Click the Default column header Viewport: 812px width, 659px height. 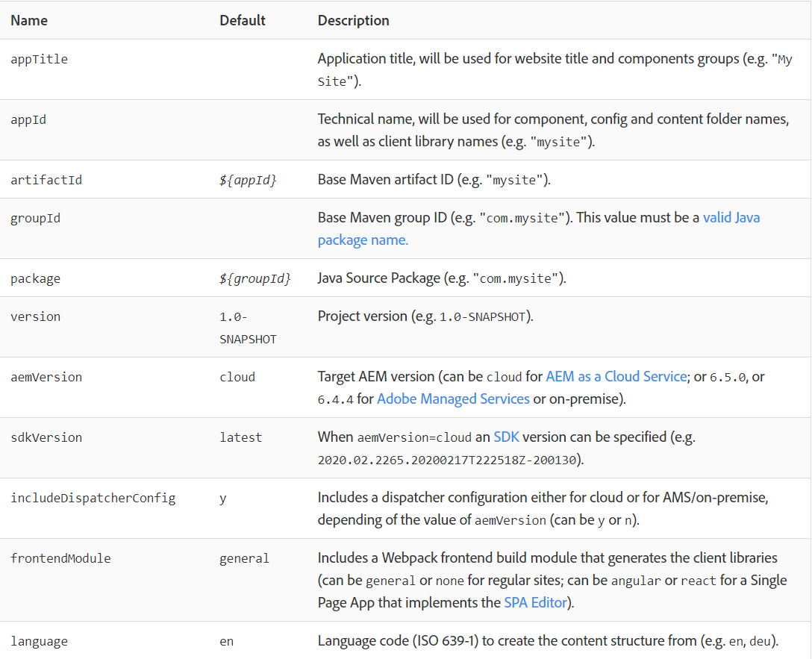[243, 20]
